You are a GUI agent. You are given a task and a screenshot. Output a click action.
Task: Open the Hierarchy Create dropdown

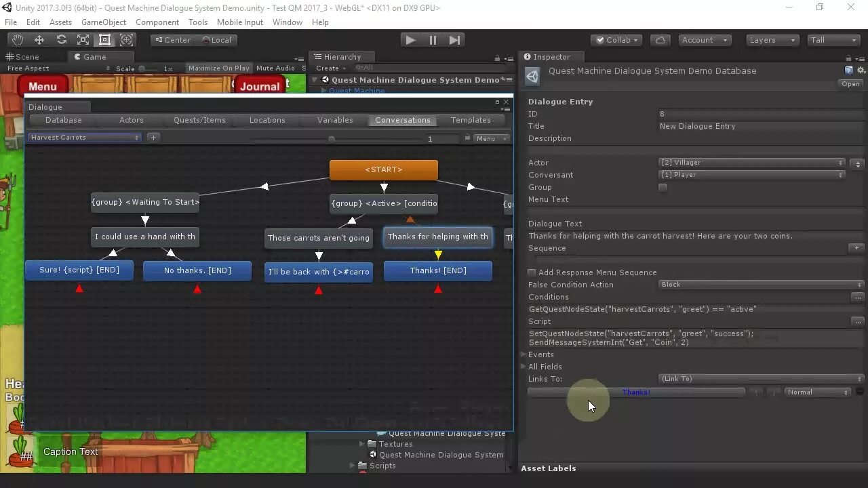pyautogui.click(x=330, y=68)
